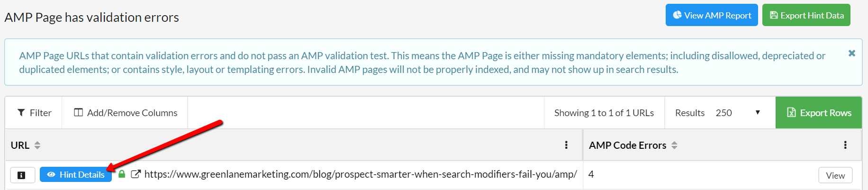Viewport: 868px width, 190px height.
Task: Export Hint Data using green button
Action: [x=806, y=15]
